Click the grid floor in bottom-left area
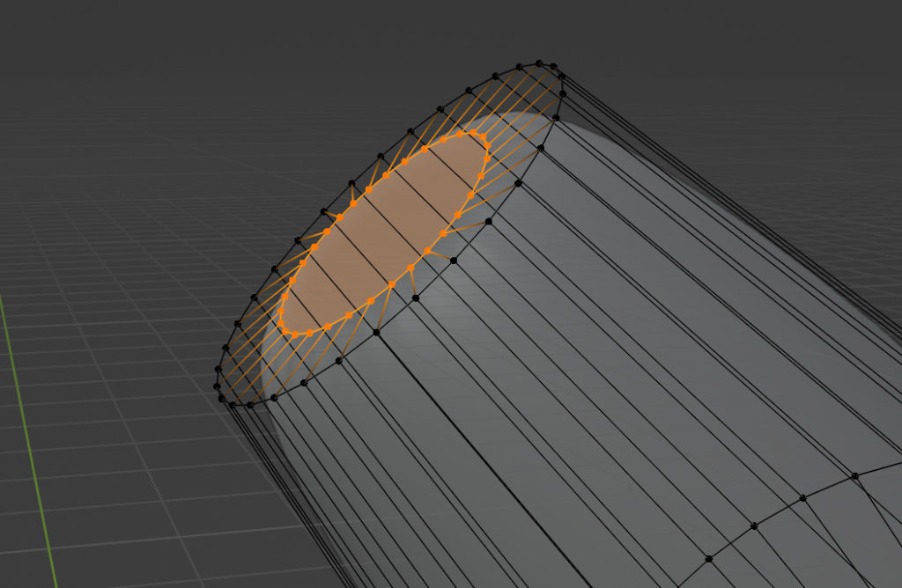 coord(132,493)
